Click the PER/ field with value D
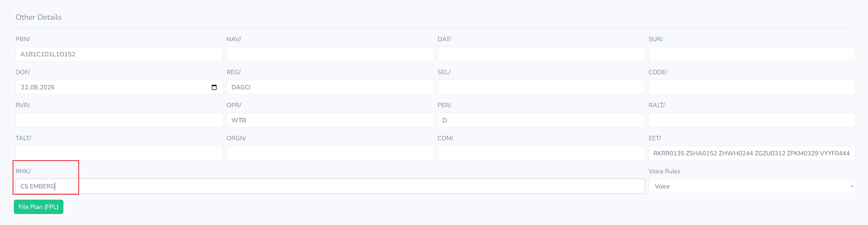This screenshot has width=868, height=225. pos(541,120)
